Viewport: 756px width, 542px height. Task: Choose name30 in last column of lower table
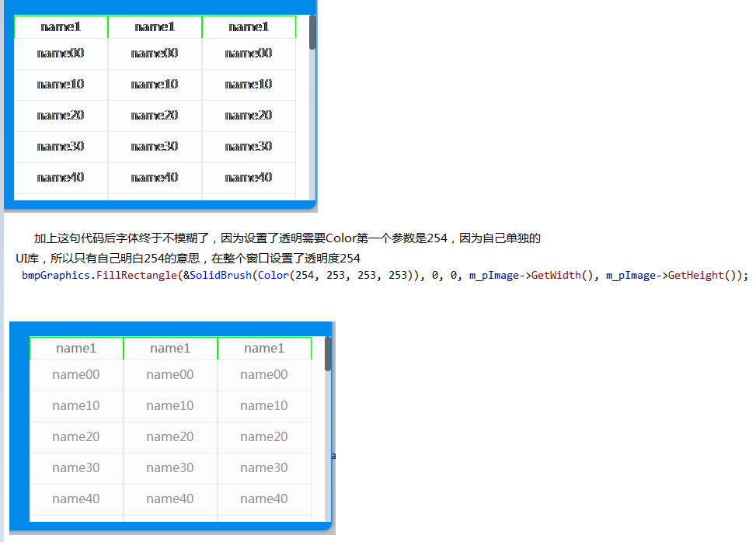click(x=264, y=467)
